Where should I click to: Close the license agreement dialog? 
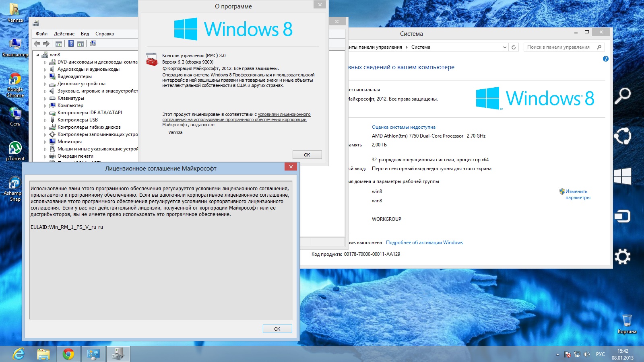pos(291,167)
